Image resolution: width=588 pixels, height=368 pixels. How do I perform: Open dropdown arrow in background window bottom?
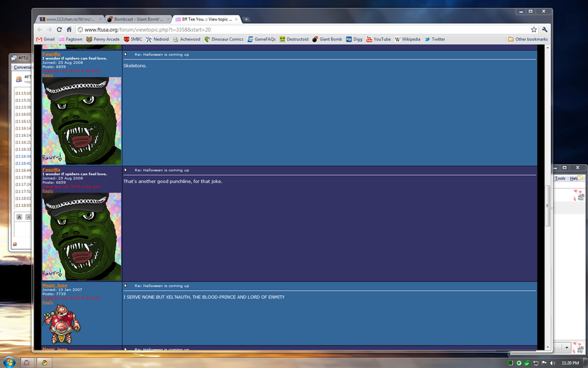coord(566,347)
